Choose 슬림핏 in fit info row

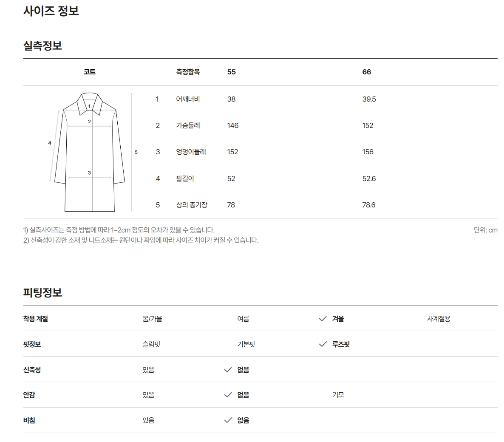pyautogui.click(x=151, y=344)
